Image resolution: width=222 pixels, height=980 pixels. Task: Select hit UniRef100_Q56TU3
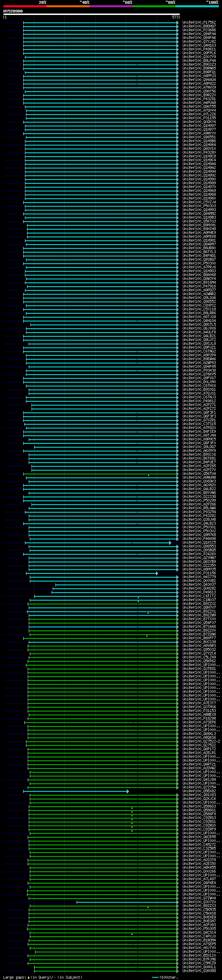pos(199,221)
